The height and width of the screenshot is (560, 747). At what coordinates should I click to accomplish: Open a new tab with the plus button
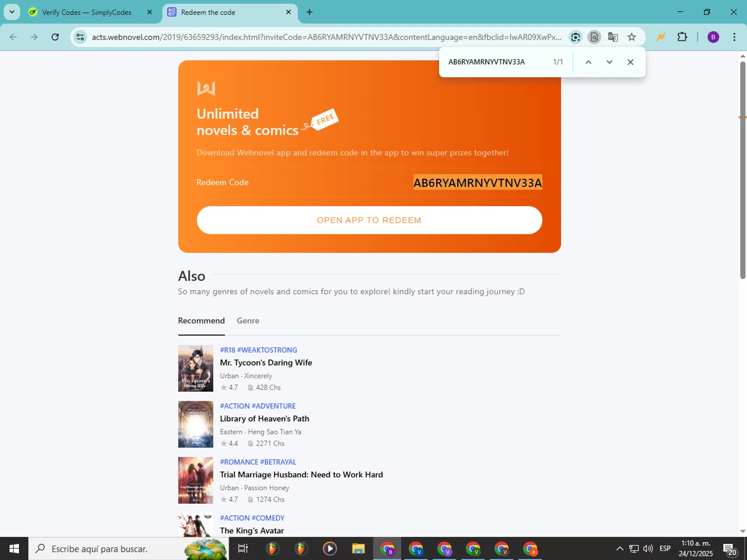[x=309, y=12]
